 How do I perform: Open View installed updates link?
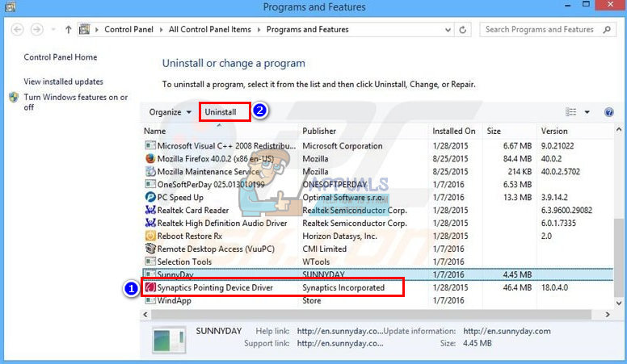point(63,82)
